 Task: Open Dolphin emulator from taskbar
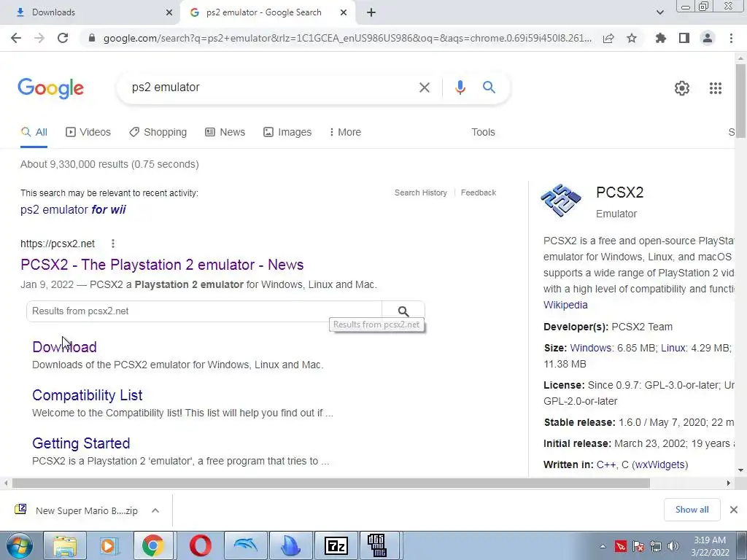click(245, 545)
